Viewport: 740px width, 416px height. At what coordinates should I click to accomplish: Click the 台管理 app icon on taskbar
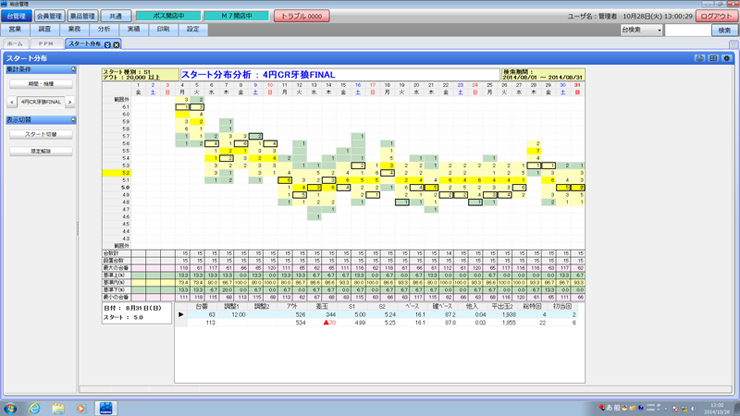pos(106,408)
